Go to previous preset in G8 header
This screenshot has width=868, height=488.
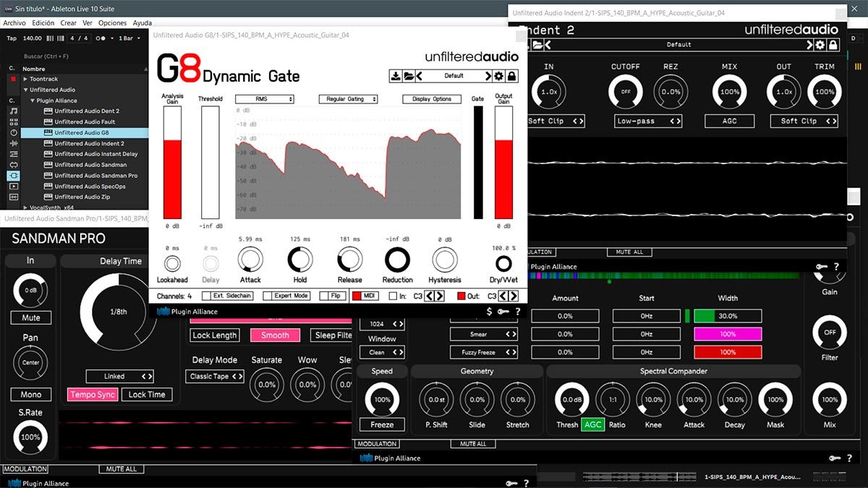420,76
